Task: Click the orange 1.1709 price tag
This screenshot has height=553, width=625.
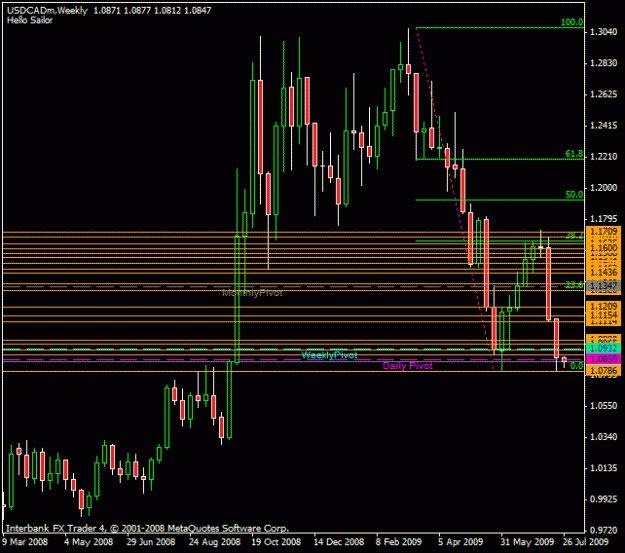Action: [x=603, y=231]
